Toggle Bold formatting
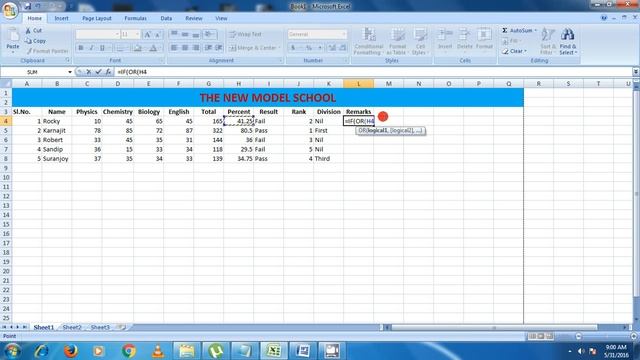The width and height of the screenshot is (640, 360). click(81, 48)
